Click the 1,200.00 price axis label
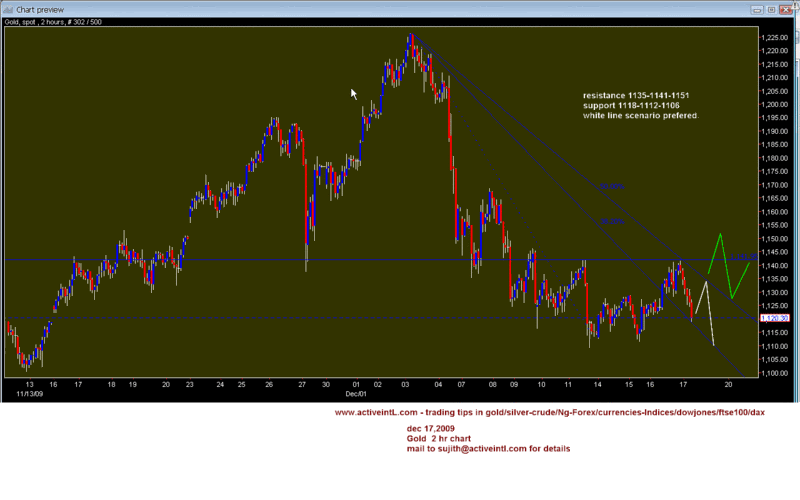The width and height of the screenshot is (800, 500). click(x=776, y=105)
